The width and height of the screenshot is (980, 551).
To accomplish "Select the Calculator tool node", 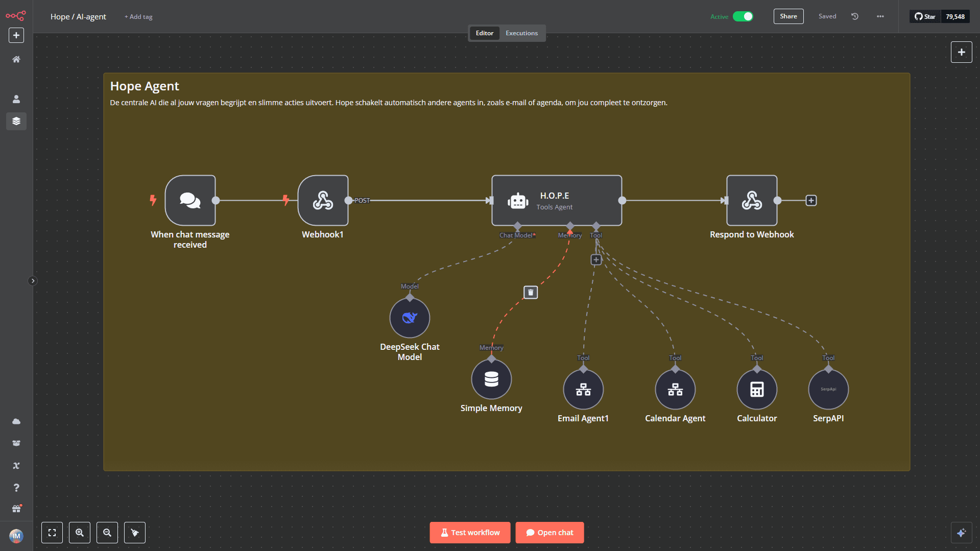I will pyautogui.click(x=757, y=389).
